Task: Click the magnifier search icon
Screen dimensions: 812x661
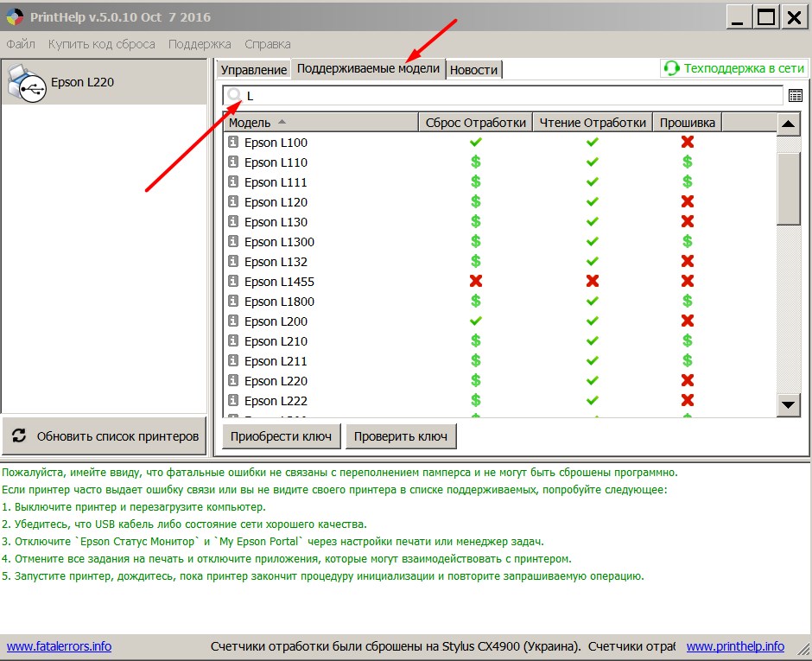Action: click(x=234, y=95)
